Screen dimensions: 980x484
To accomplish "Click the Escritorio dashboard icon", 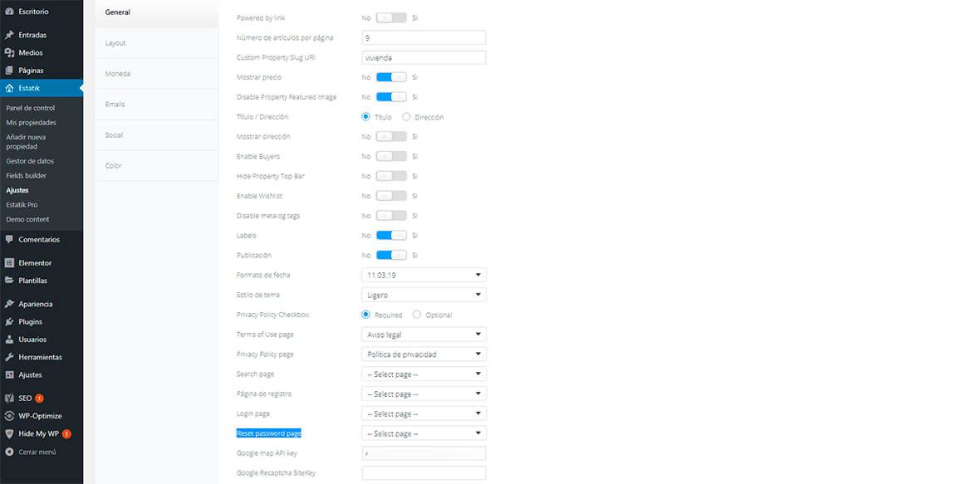I will tap(9, 12).
